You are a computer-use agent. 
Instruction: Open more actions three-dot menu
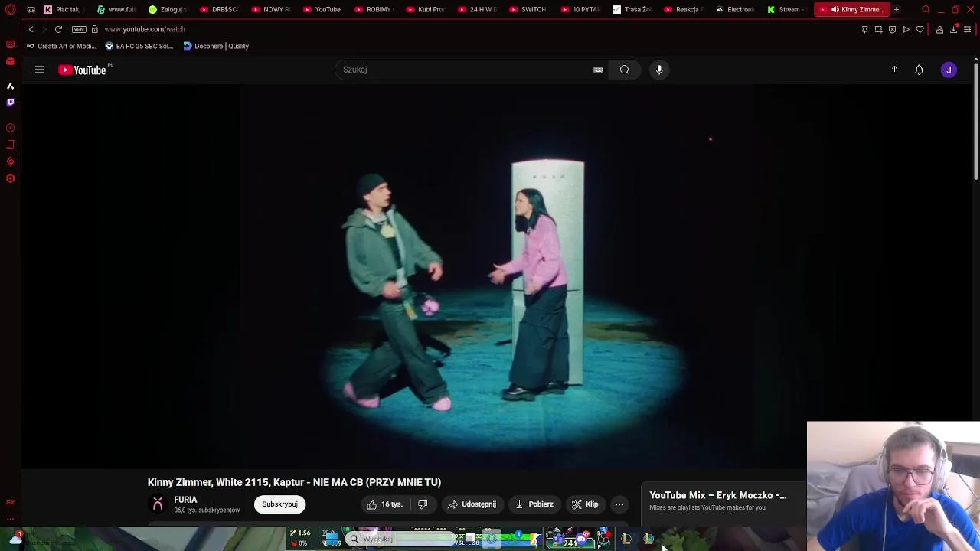click(x=619, y=504)
